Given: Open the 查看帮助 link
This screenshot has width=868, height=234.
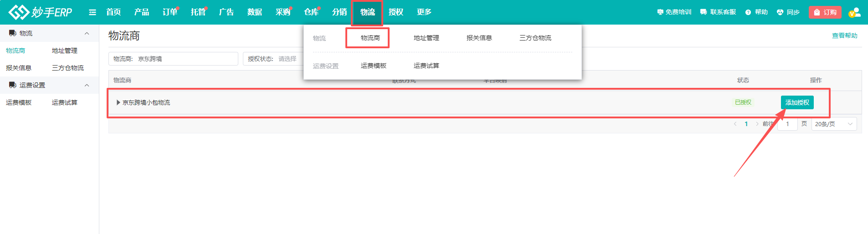Looking at the screenshot, I should [x=844, y=36].
